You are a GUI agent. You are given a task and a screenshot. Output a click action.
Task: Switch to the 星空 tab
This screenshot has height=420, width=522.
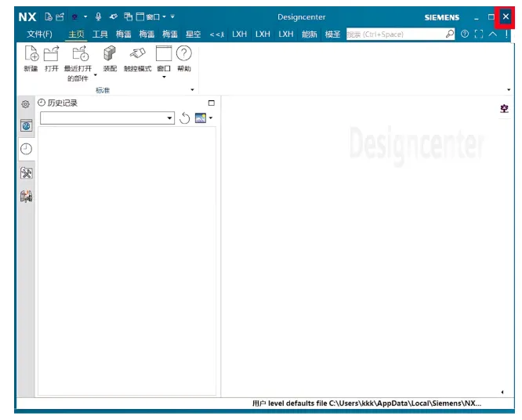coord(193,34)
